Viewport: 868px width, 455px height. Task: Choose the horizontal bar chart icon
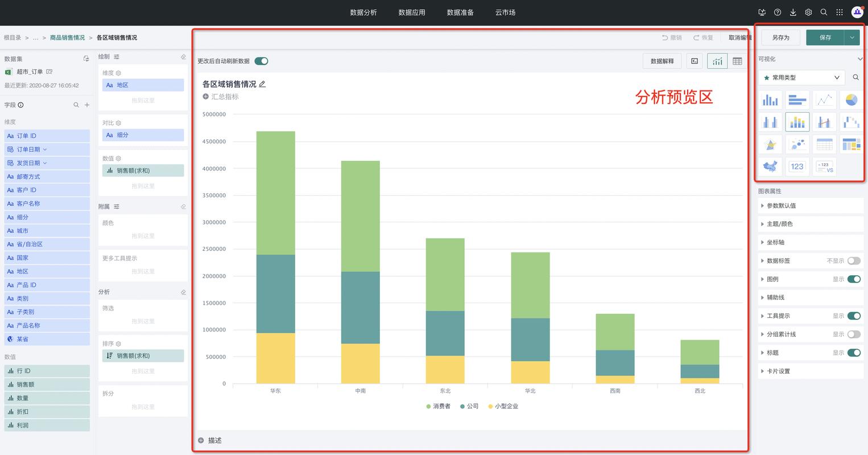[797, 100]
